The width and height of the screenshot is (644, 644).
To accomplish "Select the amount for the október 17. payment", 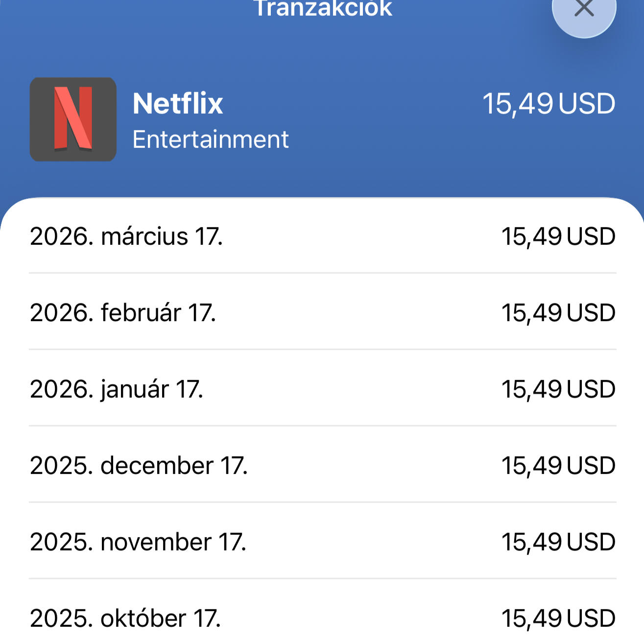I will 558,619.
